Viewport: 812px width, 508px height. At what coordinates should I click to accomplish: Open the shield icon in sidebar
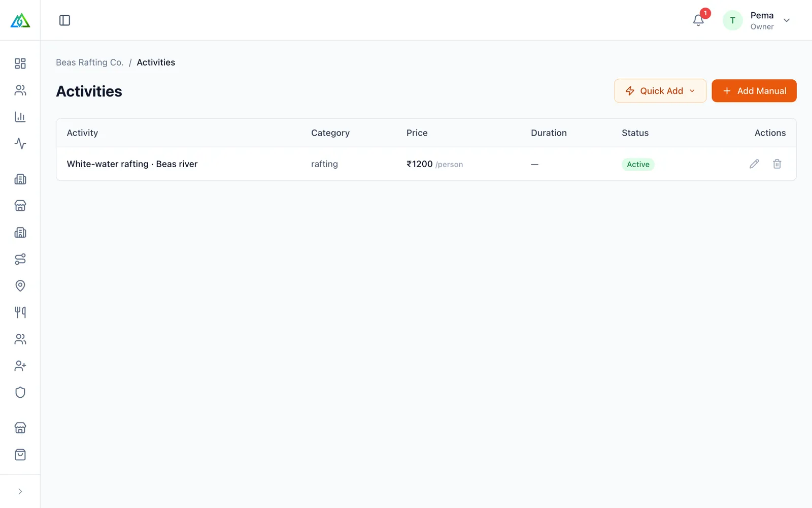point(20,392)
